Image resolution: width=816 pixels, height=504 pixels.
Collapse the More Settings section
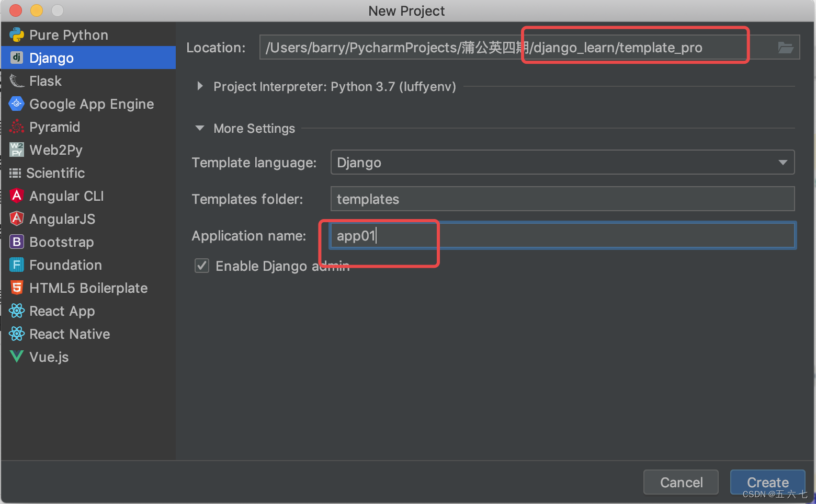point(200,128)
